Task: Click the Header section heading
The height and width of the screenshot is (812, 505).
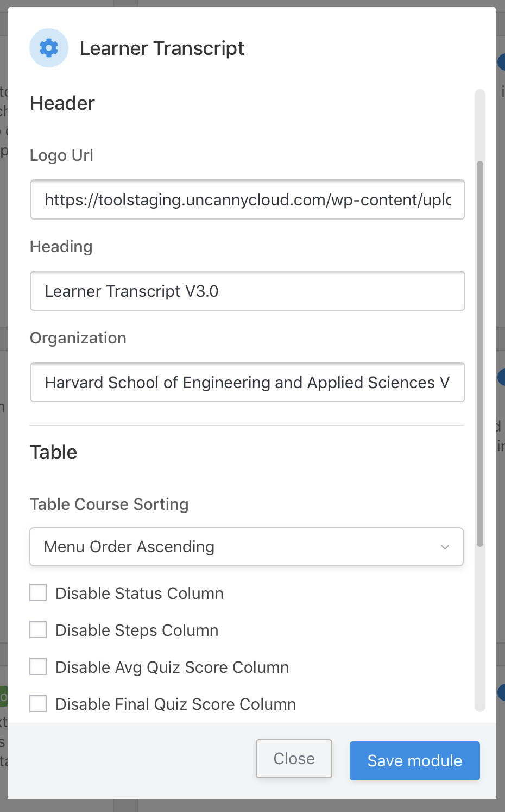Action: pyautogui.click(x=62, y=103)
